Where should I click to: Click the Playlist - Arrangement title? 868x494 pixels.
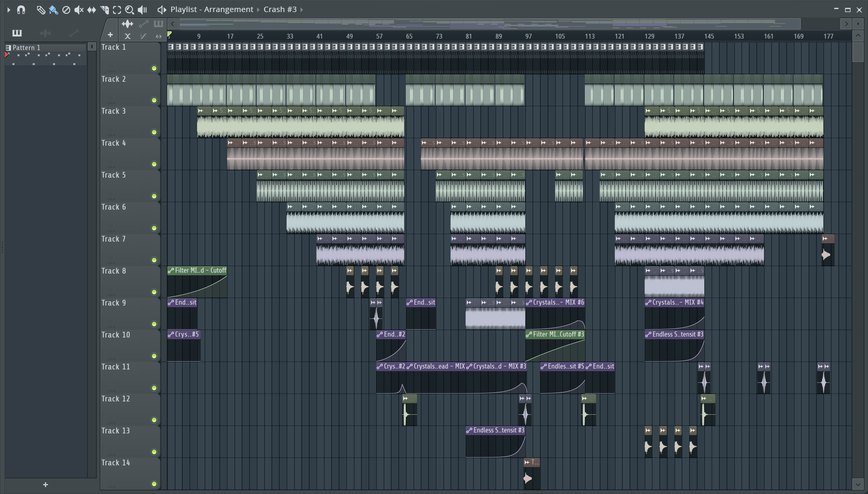pos(212,10)
